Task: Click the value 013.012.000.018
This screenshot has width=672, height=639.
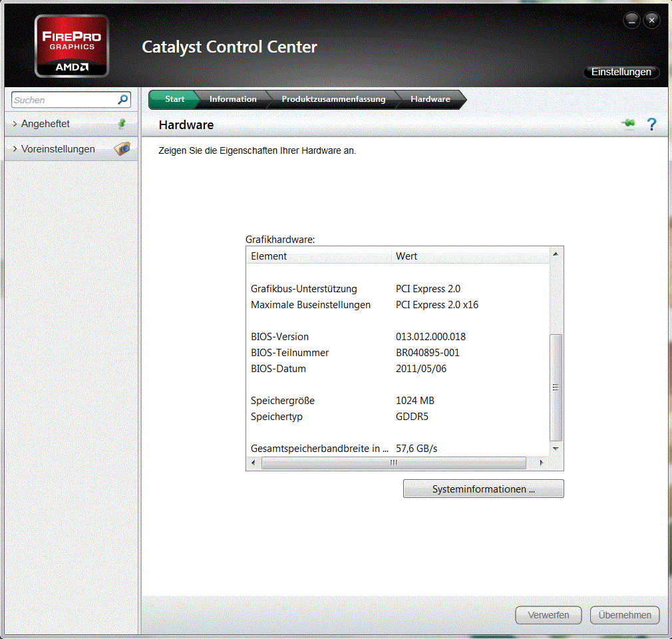Action: tap(430, 337)
